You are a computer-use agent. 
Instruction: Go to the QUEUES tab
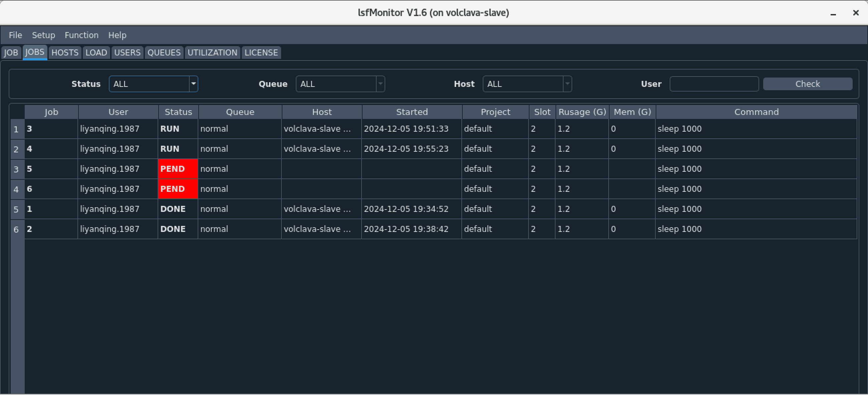pos(164,52)
